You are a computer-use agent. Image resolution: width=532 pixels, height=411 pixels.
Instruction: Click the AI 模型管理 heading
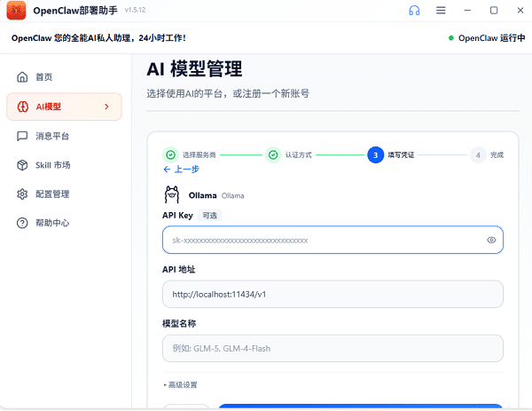194,68
